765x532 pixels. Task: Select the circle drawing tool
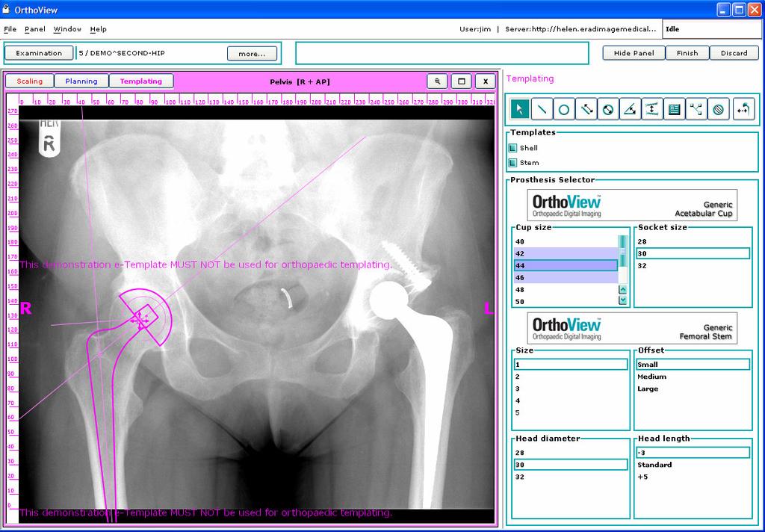(x=563, y=109)
